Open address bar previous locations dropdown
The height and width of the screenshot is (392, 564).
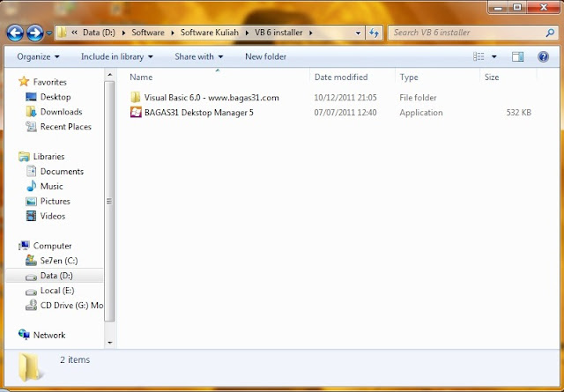point(358,33)
